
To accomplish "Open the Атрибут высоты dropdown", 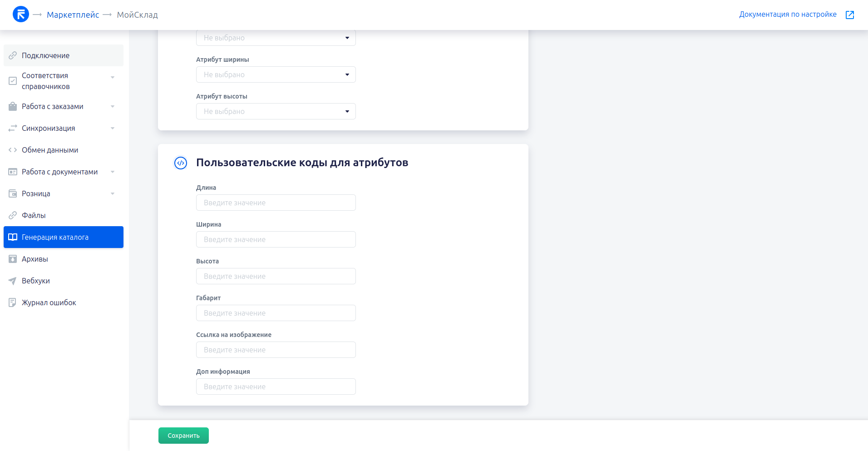I will [x=276, y=111].
